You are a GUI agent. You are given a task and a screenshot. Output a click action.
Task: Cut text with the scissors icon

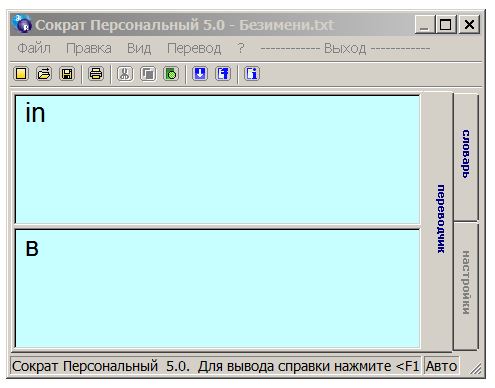125,74
